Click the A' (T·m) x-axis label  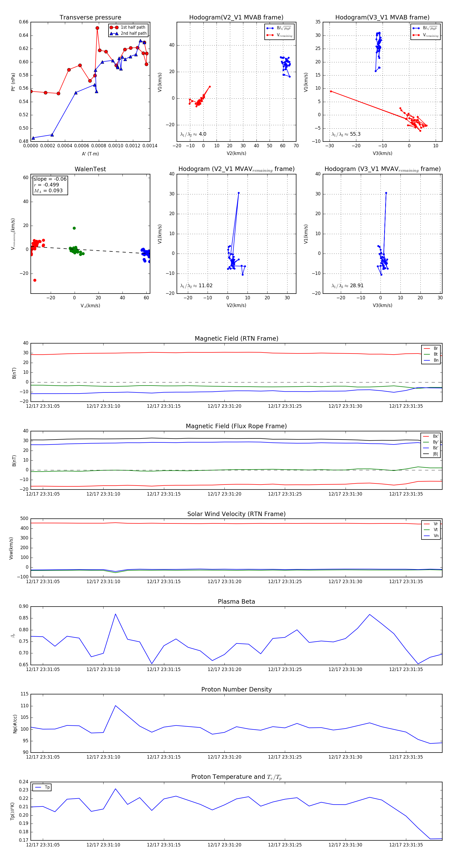tap(90, 154)
